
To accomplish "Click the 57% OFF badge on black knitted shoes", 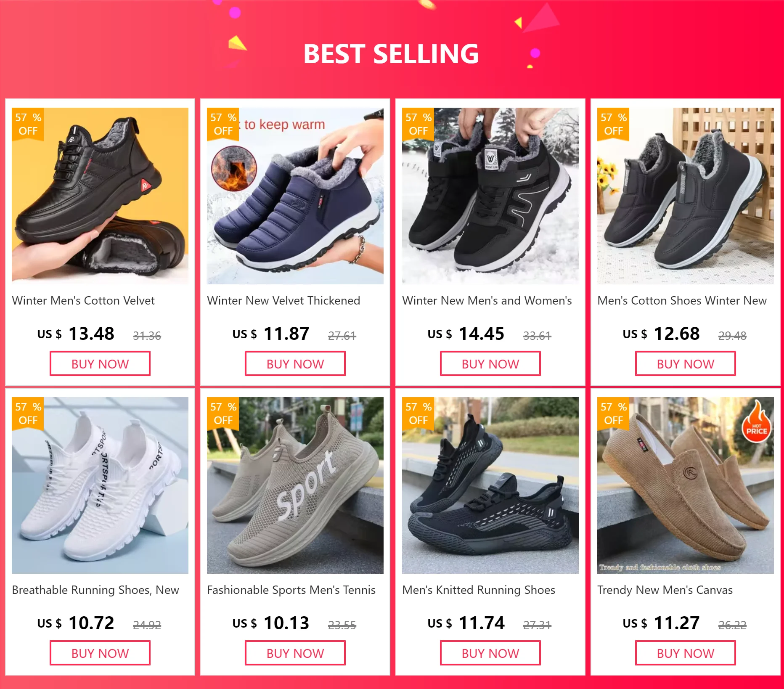I will pos(418,413).
